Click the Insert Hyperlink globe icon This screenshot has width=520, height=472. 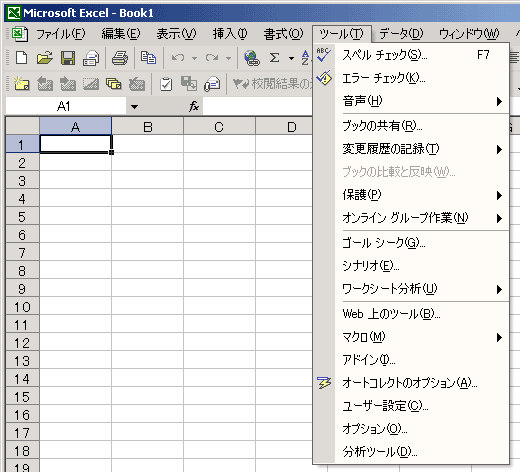pyautogui.click(x=252, y=58)
